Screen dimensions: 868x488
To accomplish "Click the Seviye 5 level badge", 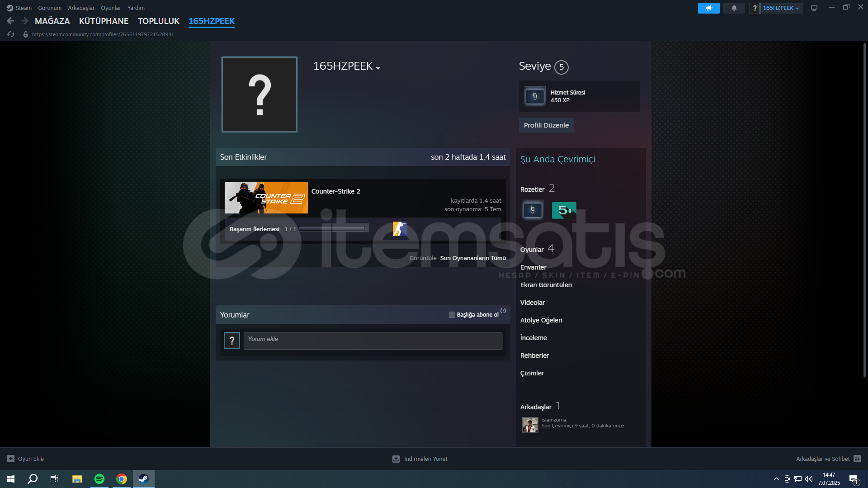I will (x=561, y=67).
